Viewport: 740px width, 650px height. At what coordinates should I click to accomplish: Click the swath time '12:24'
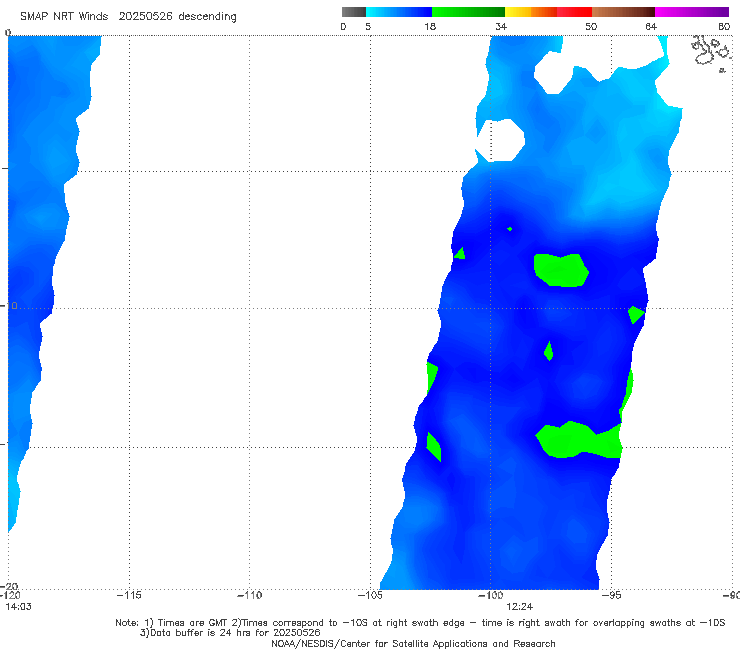520,607
